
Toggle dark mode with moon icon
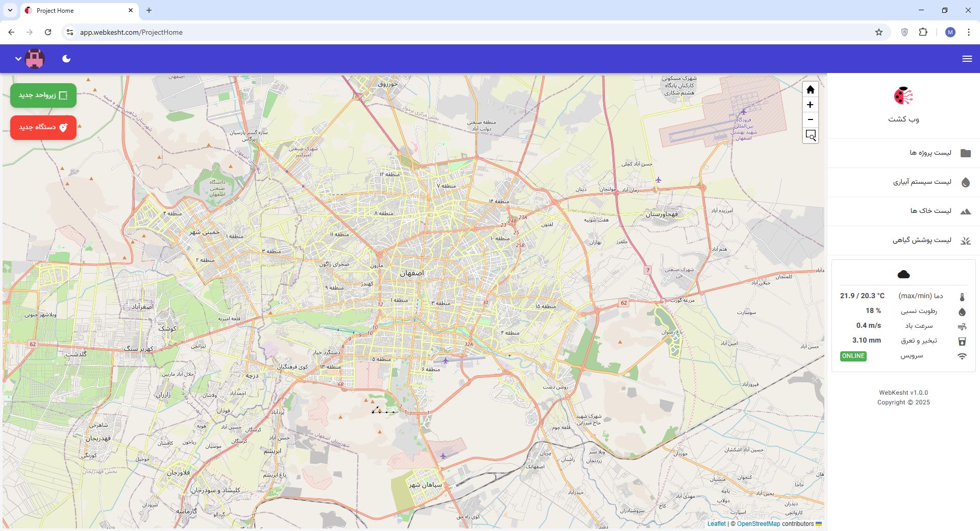(x=66, y=59)
